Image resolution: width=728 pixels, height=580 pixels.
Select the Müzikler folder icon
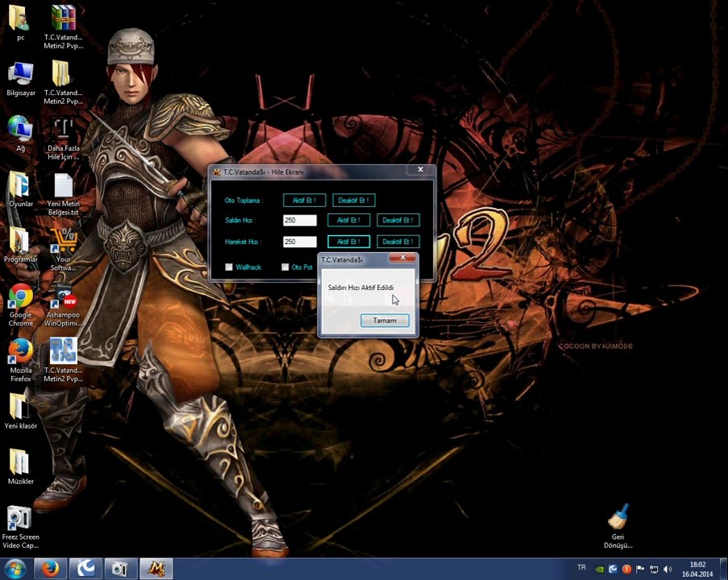click(20, 466)
